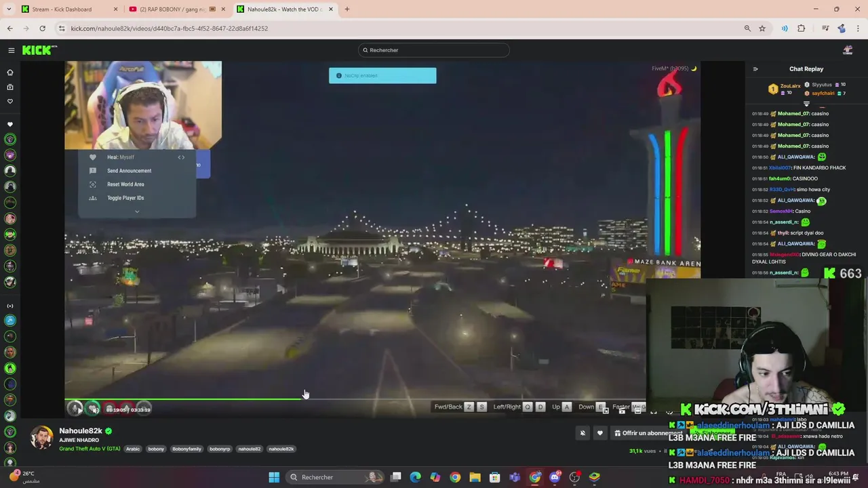Expand the chat leaderboard chevron

click(x=806, y=104)
